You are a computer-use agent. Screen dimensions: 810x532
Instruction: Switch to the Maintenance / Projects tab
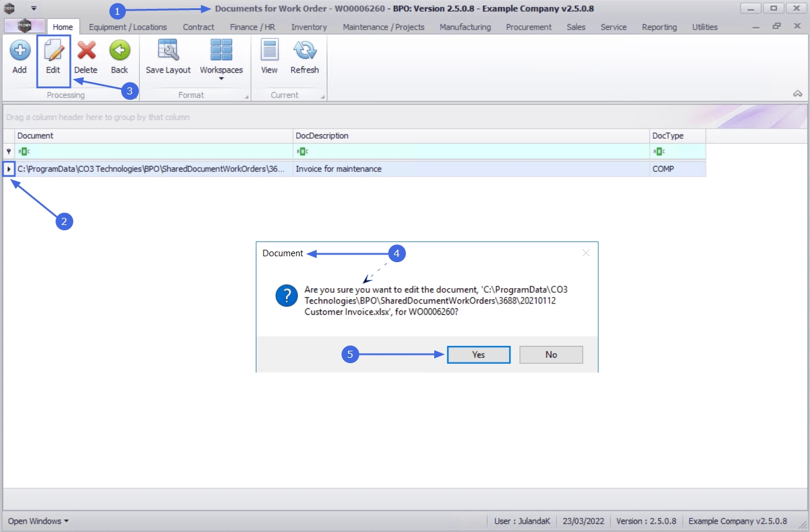pos(383,27)
